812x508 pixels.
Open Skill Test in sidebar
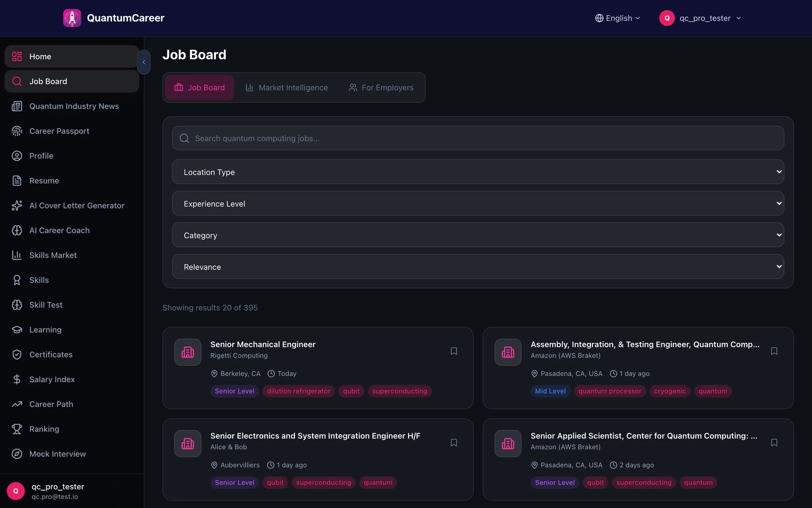72,305
